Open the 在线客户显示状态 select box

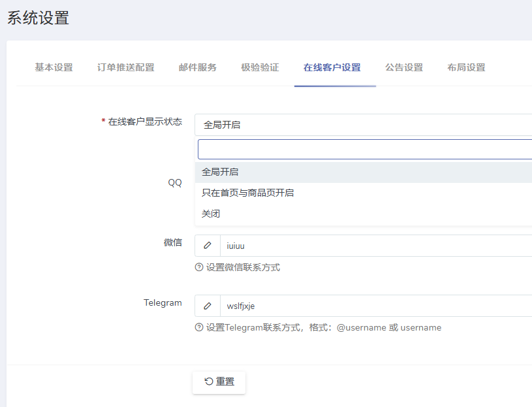(x=363, y=125)
